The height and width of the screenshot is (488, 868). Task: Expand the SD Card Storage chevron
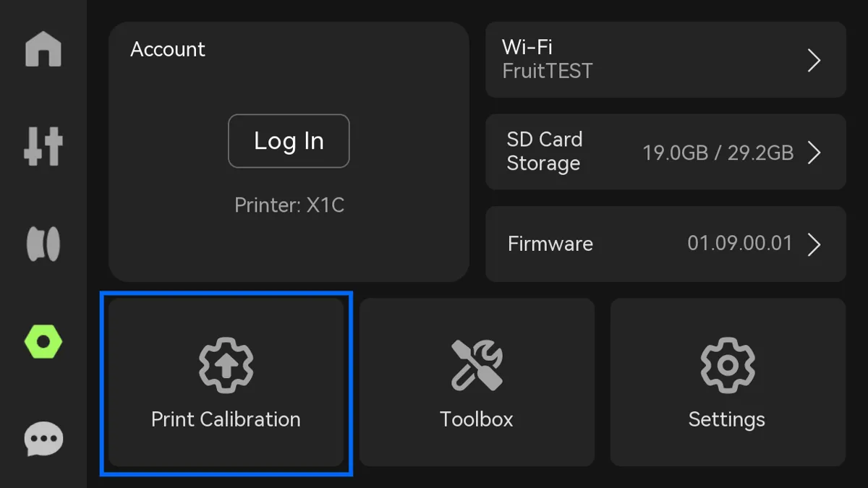[814, 153]
